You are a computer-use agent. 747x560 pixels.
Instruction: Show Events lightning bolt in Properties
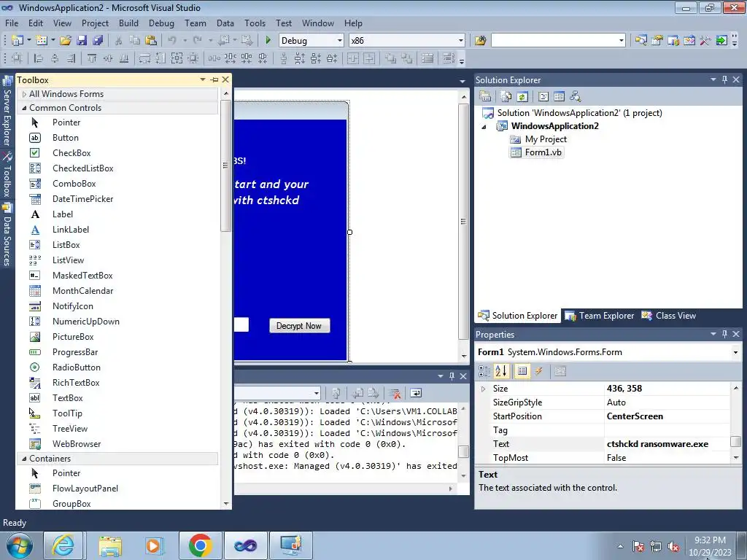[x=539, y=371]
